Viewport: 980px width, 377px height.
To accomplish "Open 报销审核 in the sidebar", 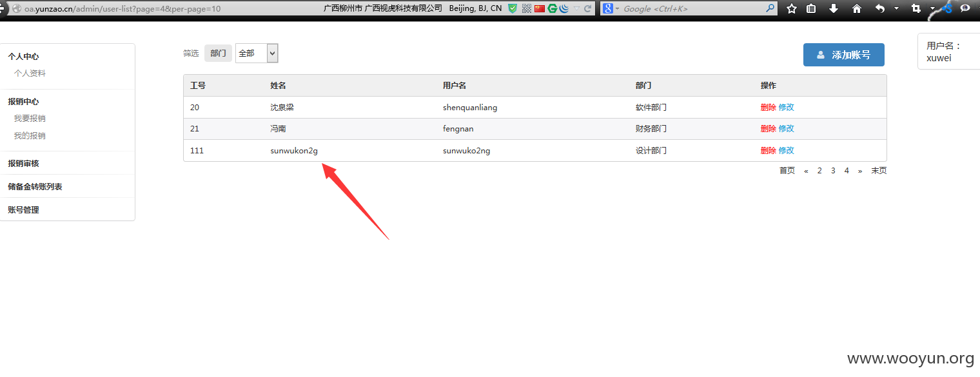I will click(23, 164).
